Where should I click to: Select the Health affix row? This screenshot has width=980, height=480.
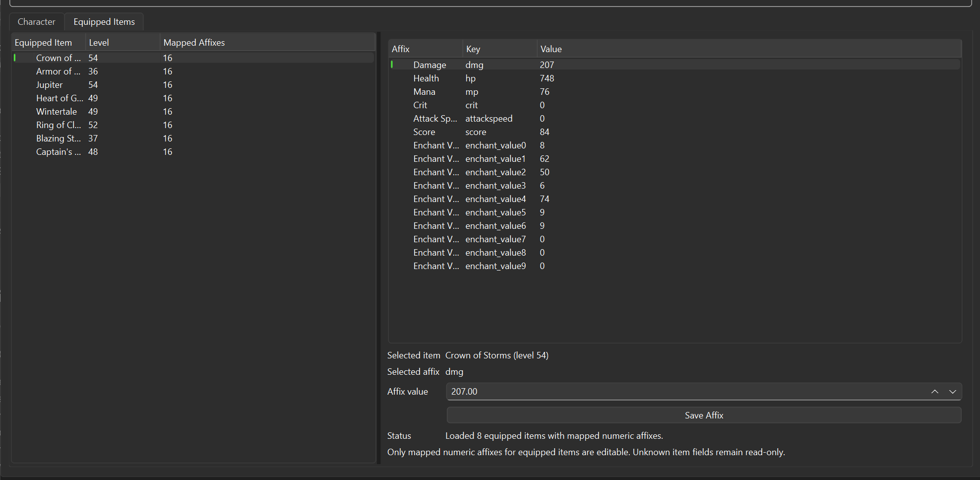click(426, 78)
